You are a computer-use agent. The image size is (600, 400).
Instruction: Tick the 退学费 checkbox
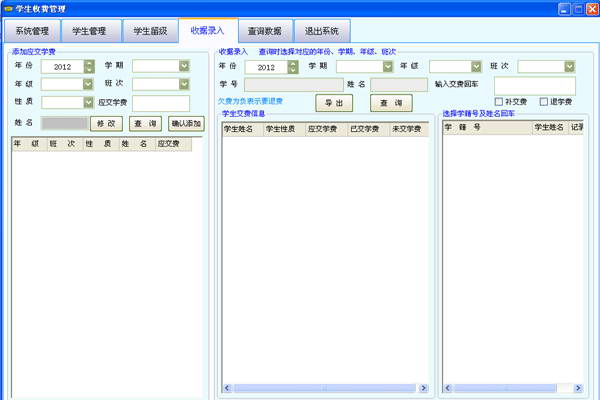click(x=544, y=102)
